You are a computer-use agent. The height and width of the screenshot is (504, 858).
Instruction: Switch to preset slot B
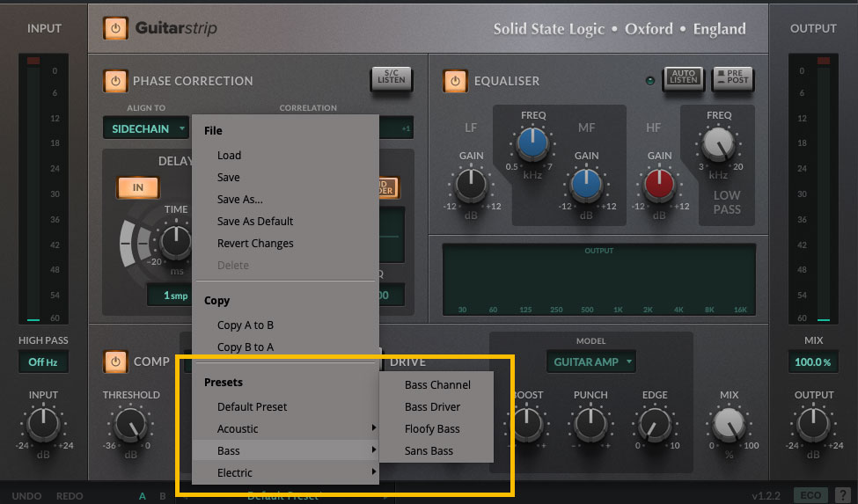coord(163,496)
